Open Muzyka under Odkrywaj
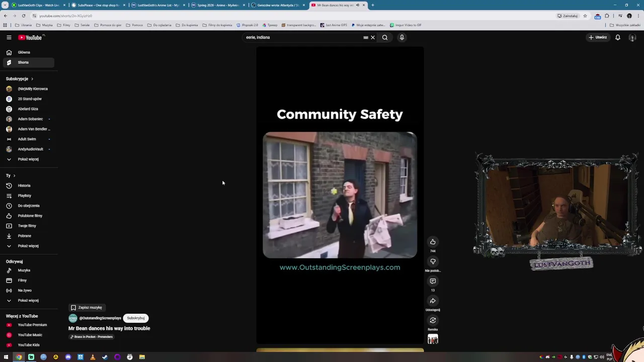 tap(29, 270)
